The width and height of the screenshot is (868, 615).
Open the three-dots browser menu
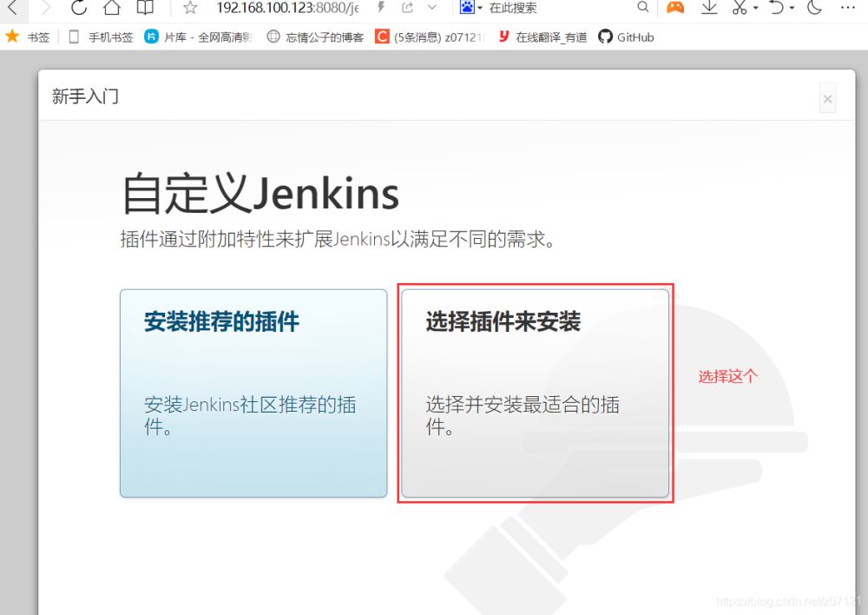[848, 7]
